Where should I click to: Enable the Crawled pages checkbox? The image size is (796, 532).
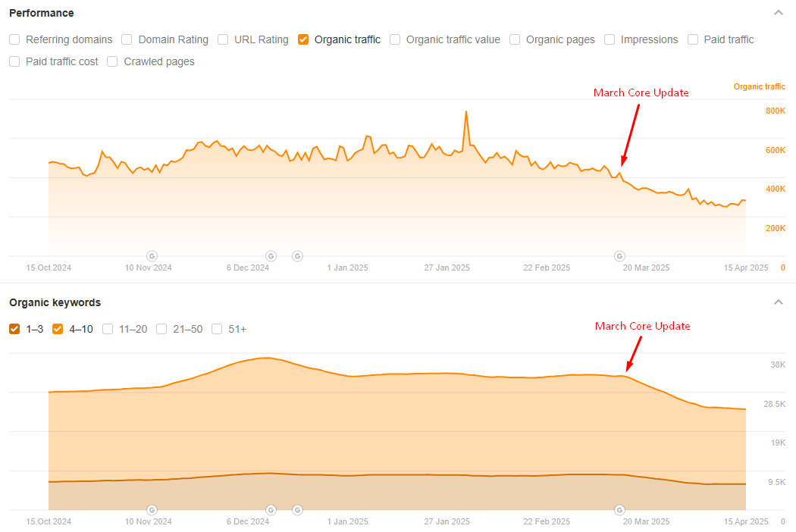coord(112,61)
